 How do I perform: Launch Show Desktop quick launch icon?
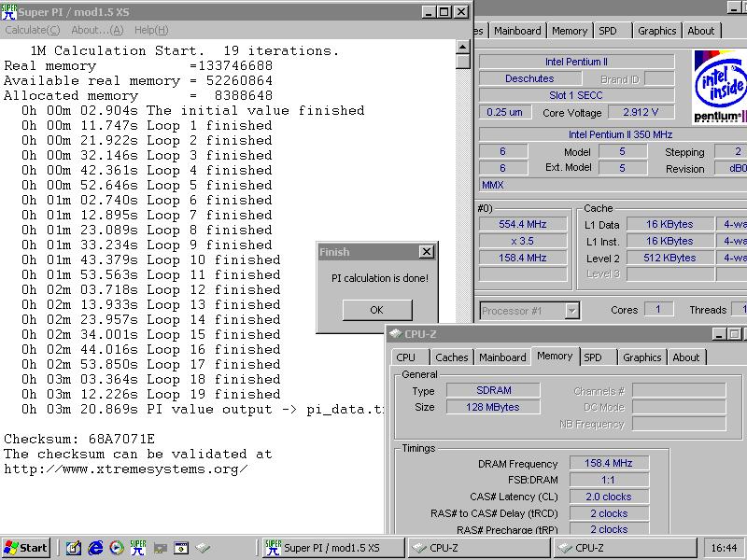(73, 548)
